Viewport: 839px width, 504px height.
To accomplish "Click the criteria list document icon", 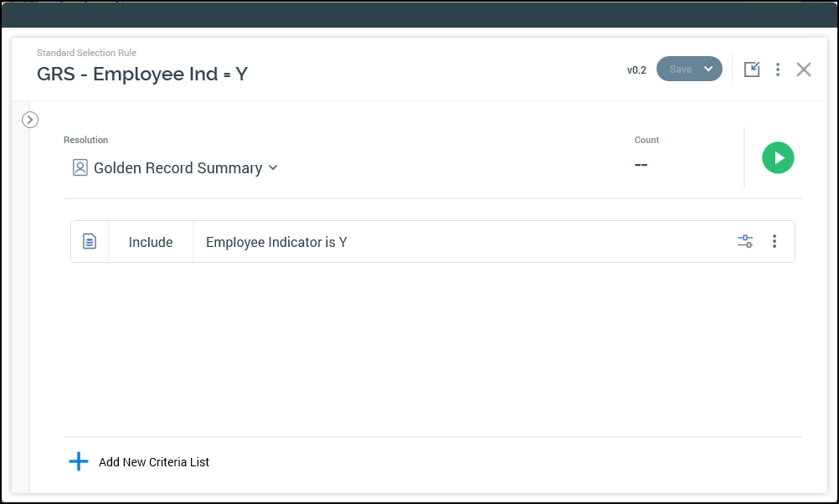I will tap(90, 242).
